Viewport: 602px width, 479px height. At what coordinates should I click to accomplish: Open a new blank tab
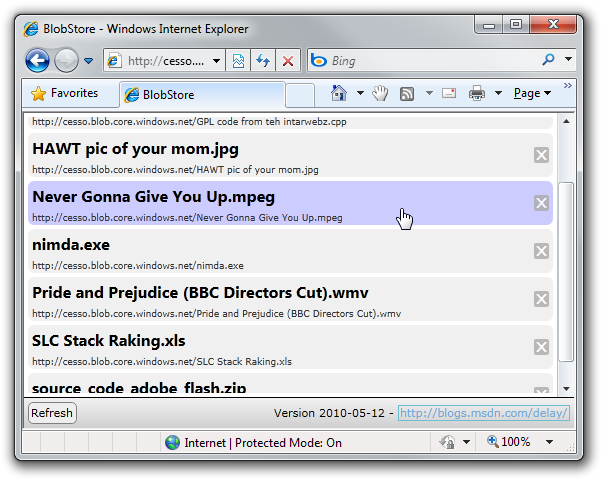[x=300, y=94]
